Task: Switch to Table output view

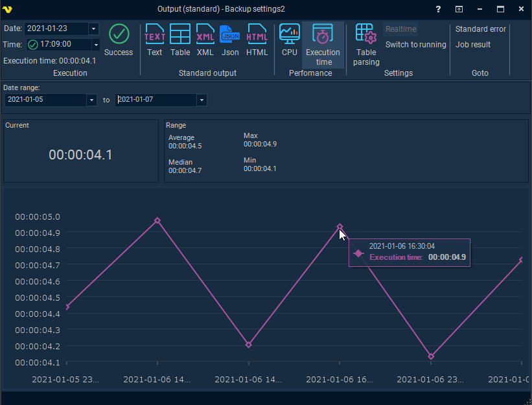Action: (x=179, y=40)
